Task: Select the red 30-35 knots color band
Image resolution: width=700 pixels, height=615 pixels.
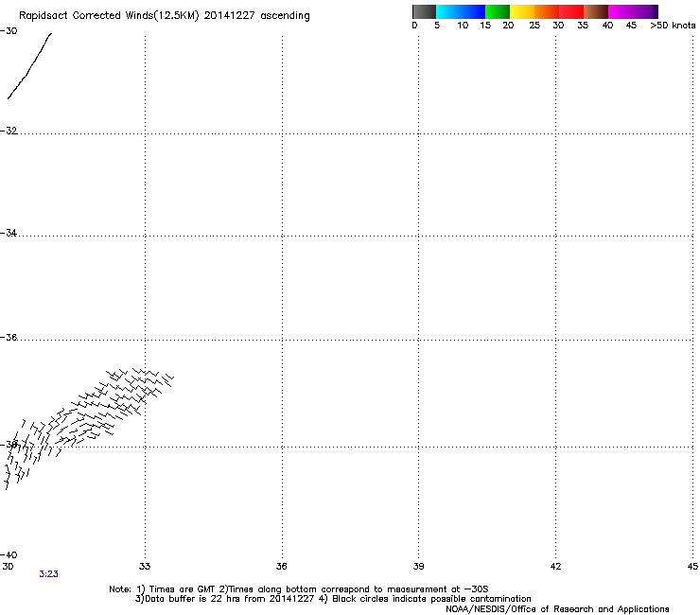Action: [571, 11]
